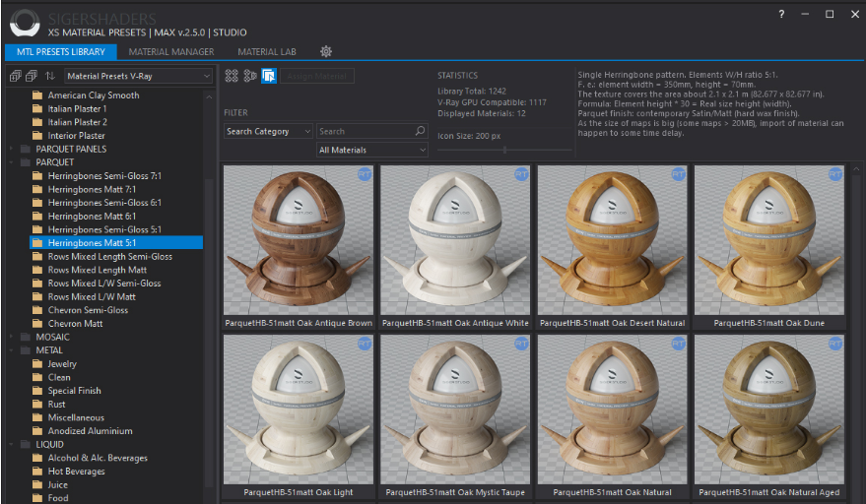Click the Assign Material button
Screen dimensions: 866x504
[x=317, y=76]
